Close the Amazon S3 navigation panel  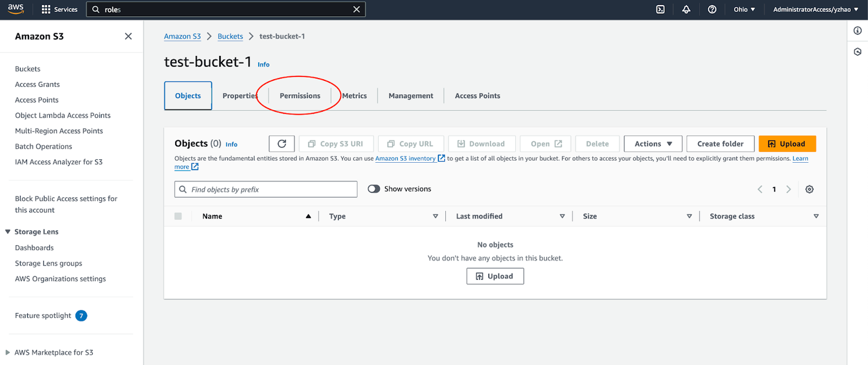point(128,36)
